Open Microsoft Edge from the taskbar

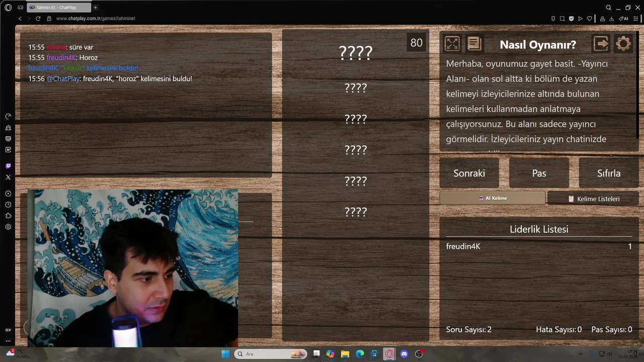tap(360, 354)
